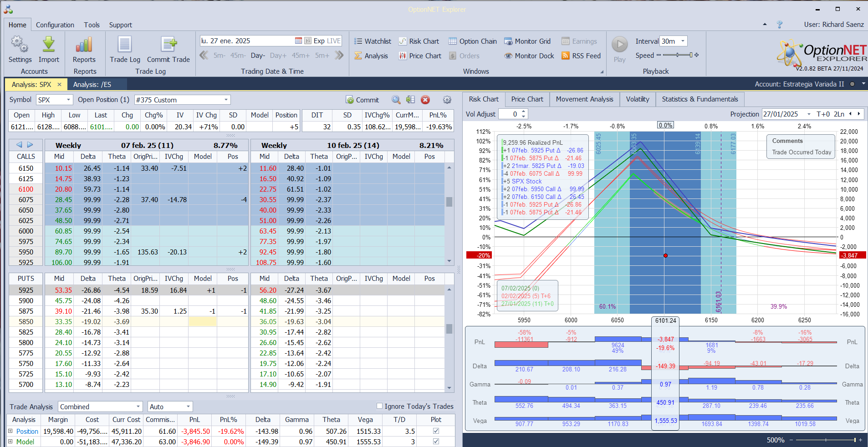This screenshot has height=447, width=868.
Task: Click the account status circle indicator
Action: coord(852,84)
